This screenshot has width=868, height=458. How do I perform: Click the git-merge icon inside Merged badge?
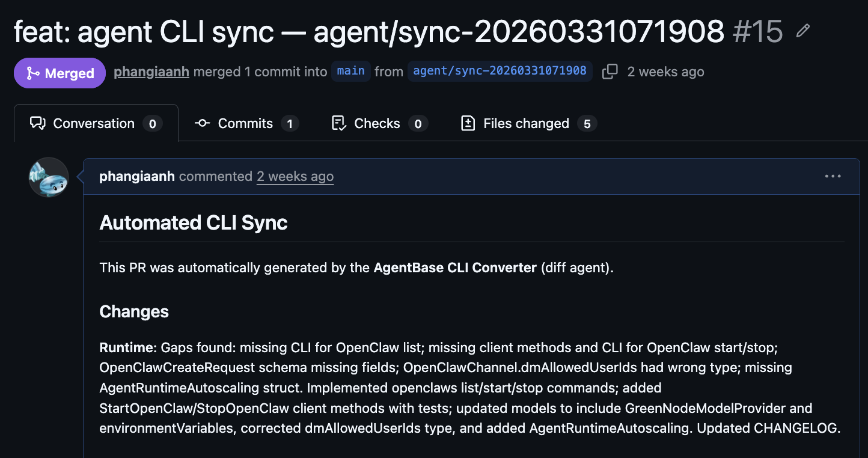[x=33, y=73]
